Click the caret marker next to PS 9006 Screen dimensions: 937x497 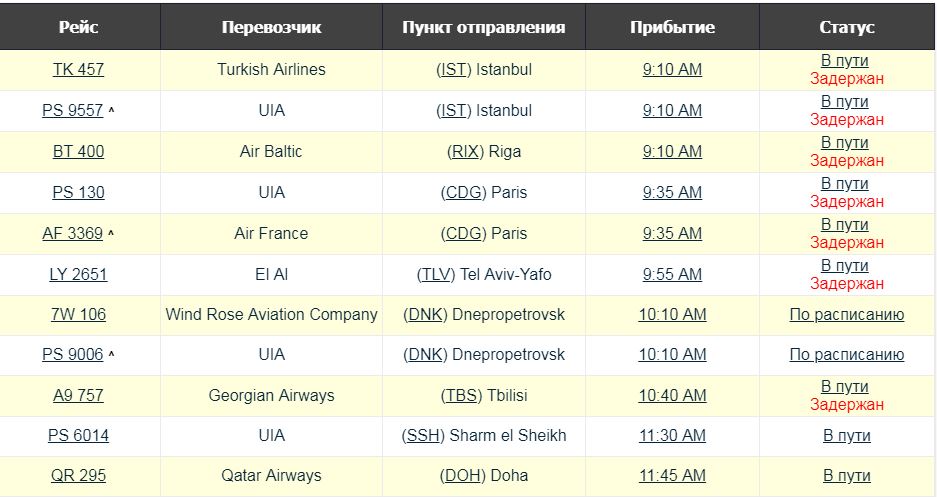[x=111, y=354]
